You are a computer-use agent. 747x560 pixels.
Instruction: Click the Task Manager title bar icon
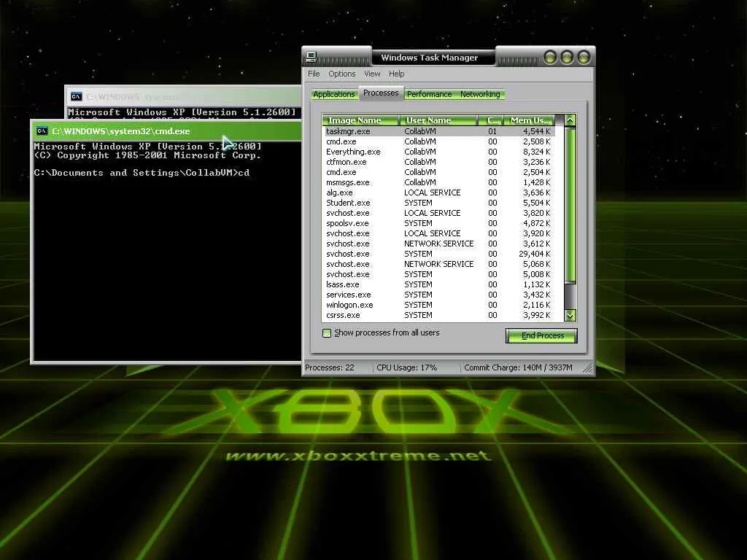click(x=311, y=57)
